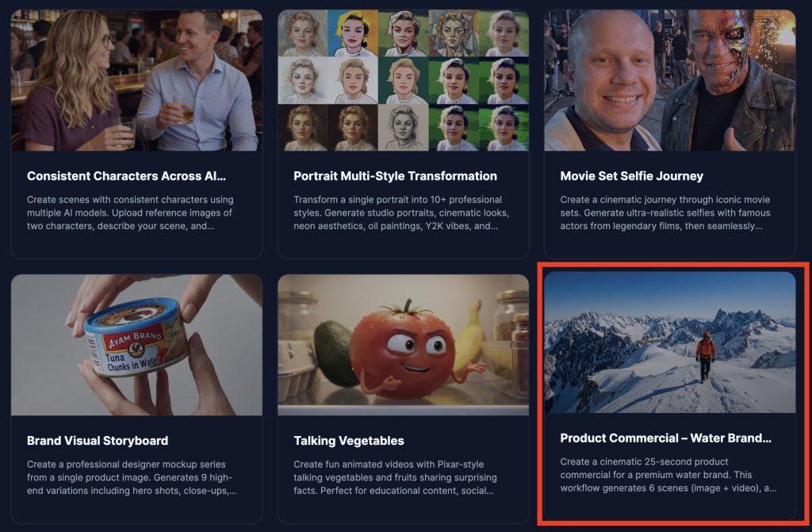The image size is (812, 532).
Task: Open the Talking Vegetables tomato thumbnail
Action: click(404, 345)
